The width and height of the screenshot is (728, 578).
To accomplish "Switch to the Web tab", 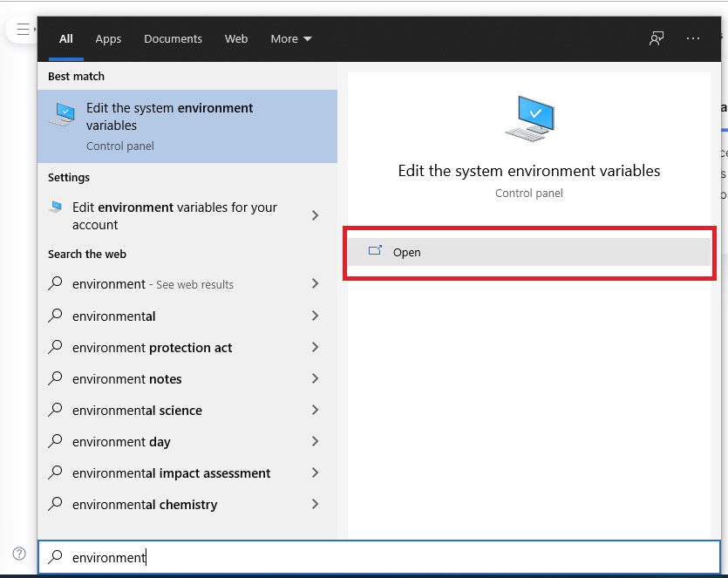I will [236, 39].
